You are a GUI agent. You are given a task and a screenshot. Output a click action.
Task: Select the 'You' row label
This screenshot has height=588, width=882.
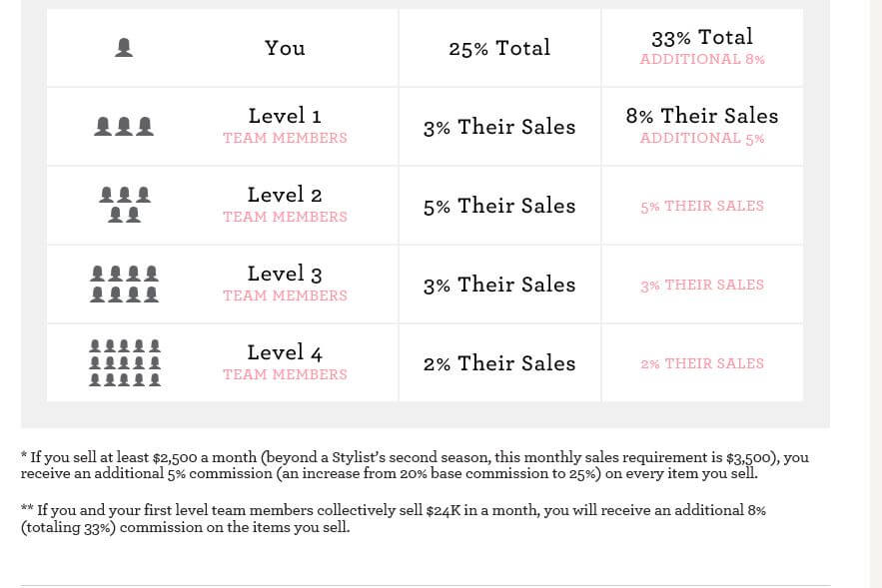click(x=286, y=48)
